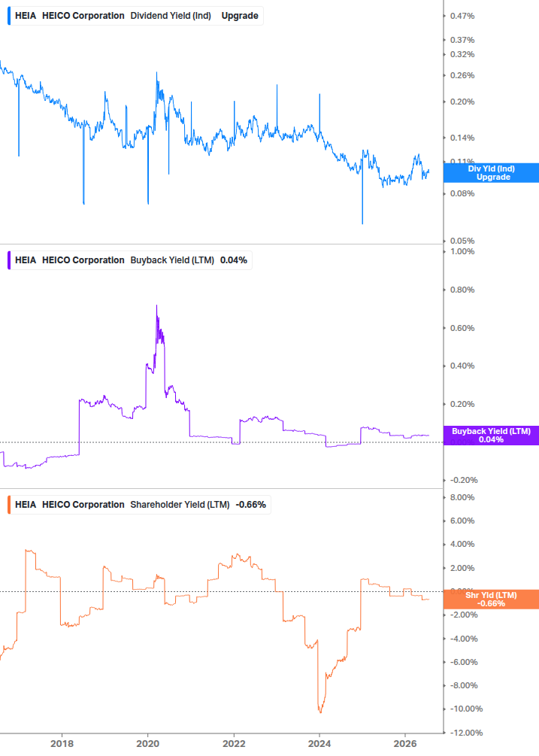This screenshot has width=539, height=756.
Task: Click the -0.20% tick on buyback yield axis
Action: (x=464, y=480)
